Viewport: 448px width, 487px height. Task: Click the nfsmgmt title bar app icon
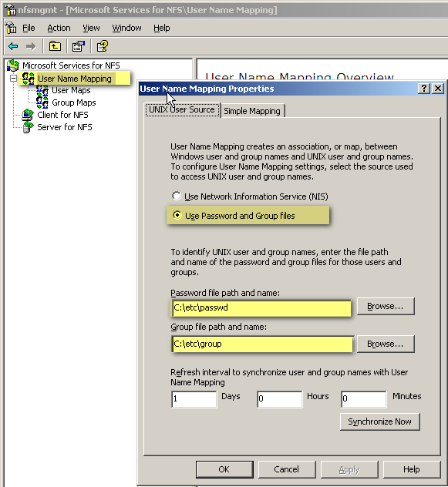(x=10, y=10)
